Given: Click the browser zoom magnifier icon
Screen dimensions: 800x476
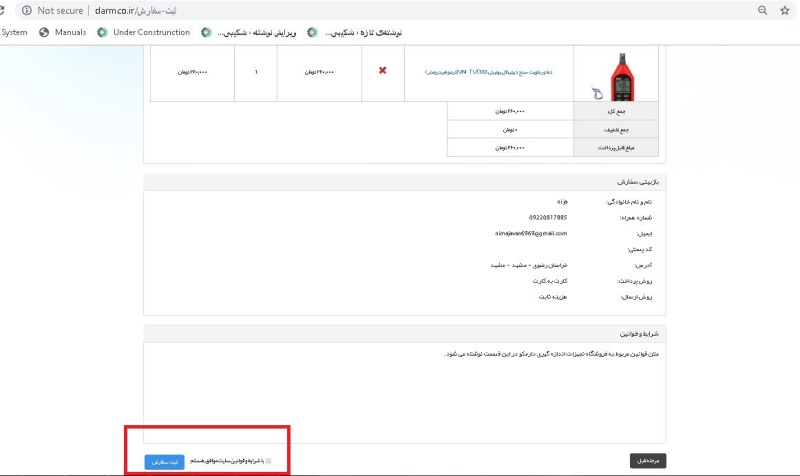Looking at the screenshot, I should 763,10.
